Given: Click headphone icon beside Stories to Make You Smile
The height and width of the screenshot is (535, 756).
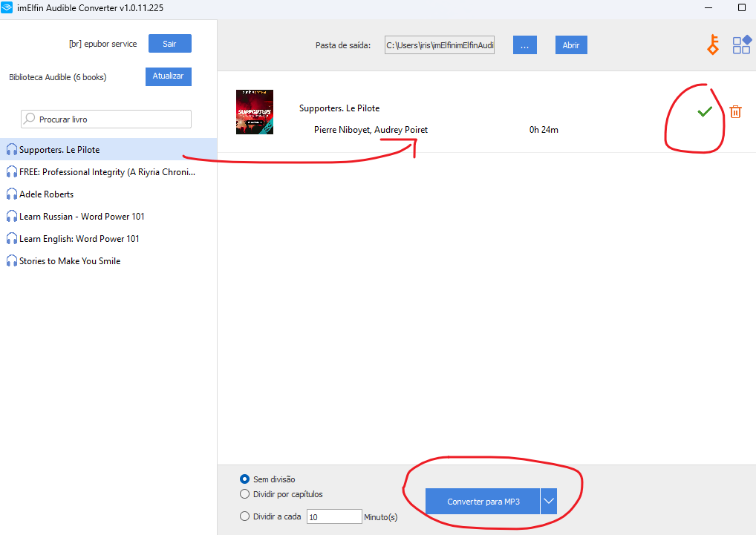Looking at the screenshot, I should (x=12, y=260).
